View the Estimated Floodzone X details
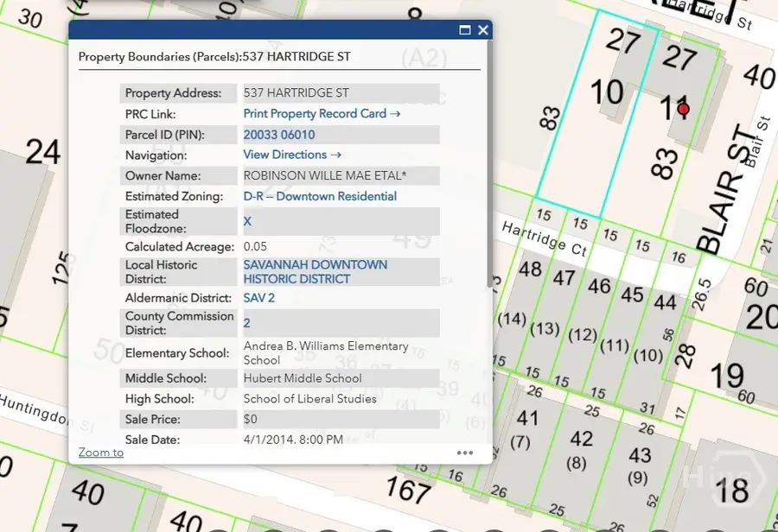 (x=246, y=221)
